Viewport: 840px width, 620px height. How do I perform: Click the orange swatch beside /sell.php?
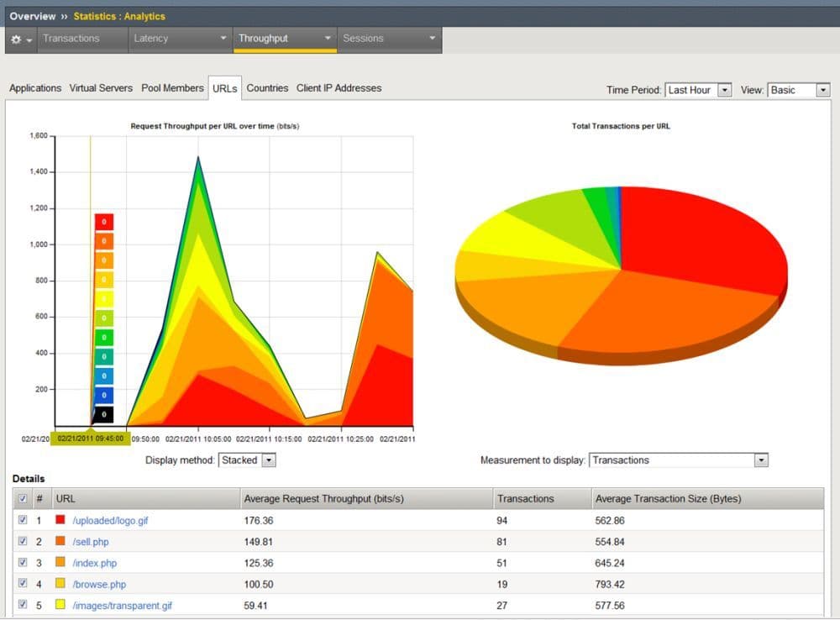(60, 542)
